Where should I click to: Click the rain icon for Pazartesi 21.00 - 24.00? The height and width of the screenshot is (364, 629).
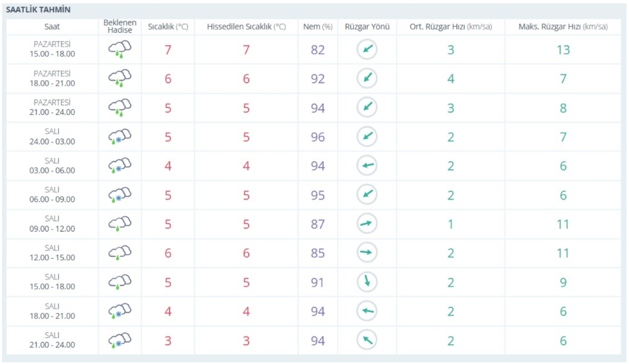(x=120, y=107)
